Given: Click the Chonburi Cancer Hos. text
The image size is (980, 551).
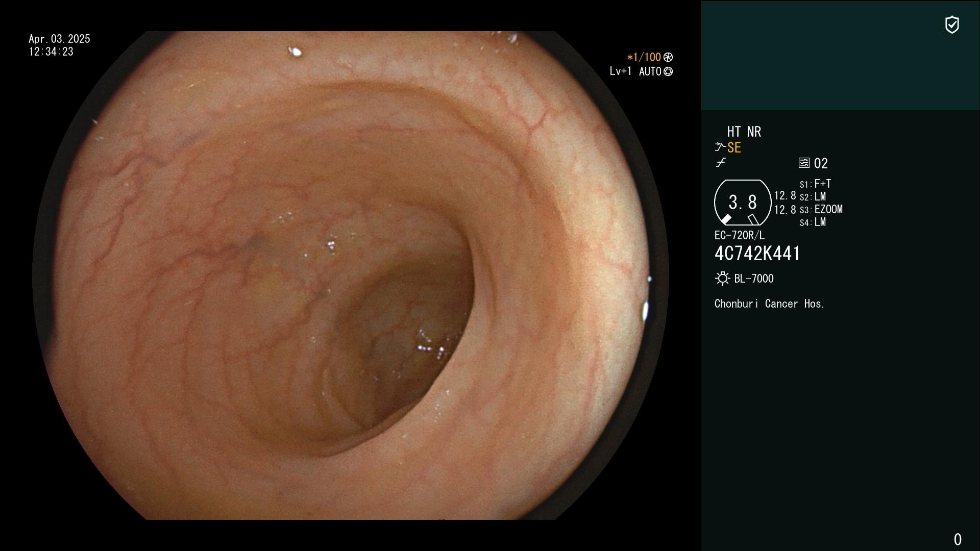Looking at the screenshot, I should 770,304.
